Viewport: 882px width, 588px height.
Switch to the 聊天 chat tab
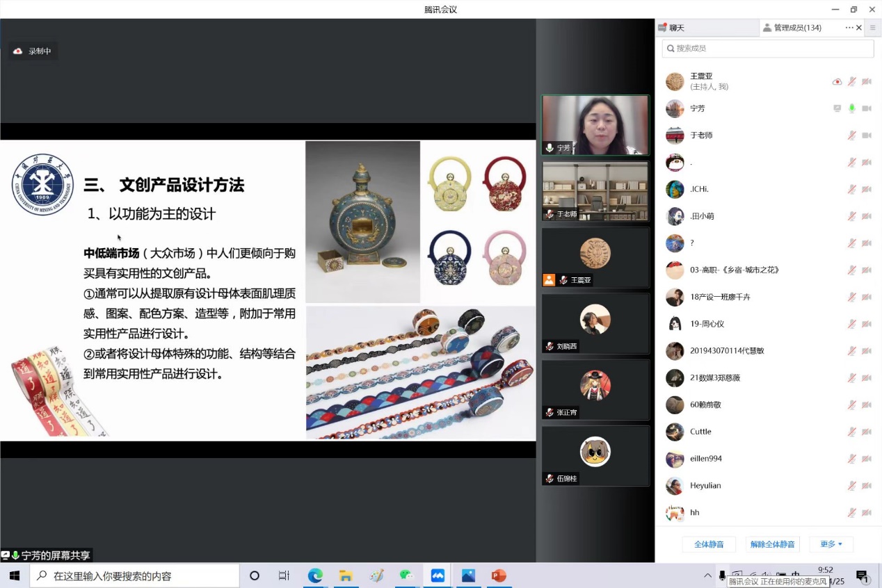point(676,28)
